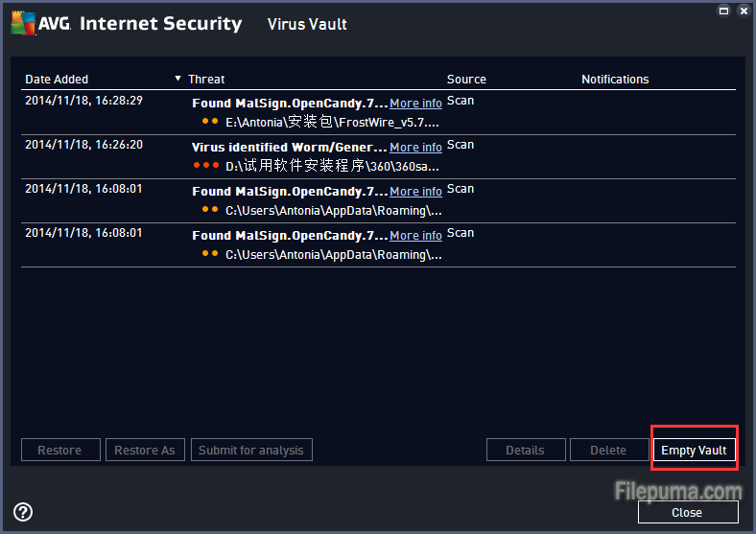Sort list by Threat column header
Viewport: 756px width, 534px height.
[206, 80]
